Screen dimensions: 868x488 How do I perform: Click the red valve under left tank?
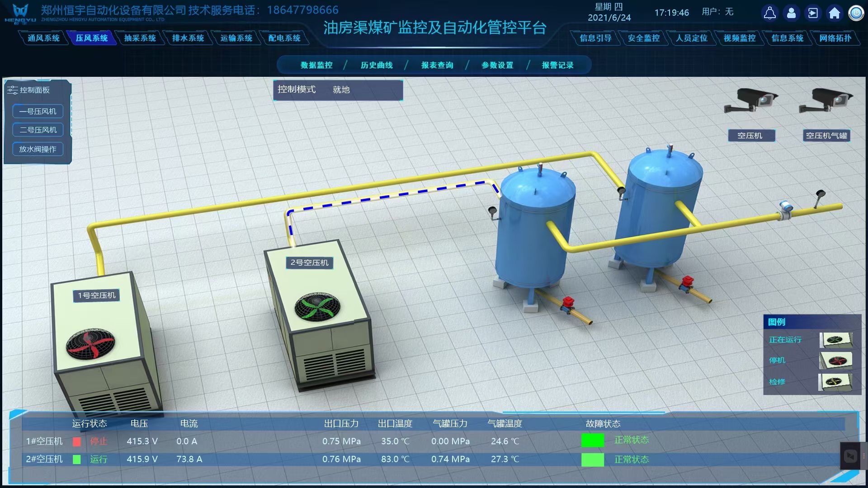(x=568, y=303)
